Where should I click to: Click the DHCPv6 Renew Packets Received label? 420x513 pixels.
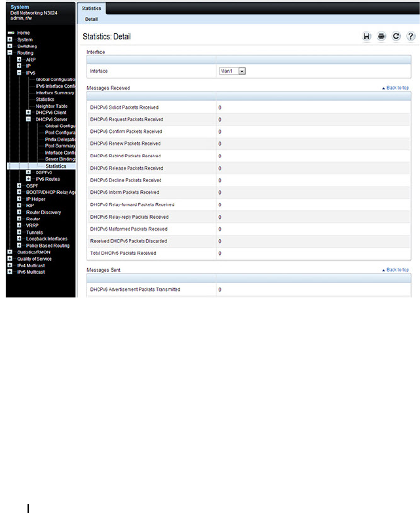pos(125,143)
